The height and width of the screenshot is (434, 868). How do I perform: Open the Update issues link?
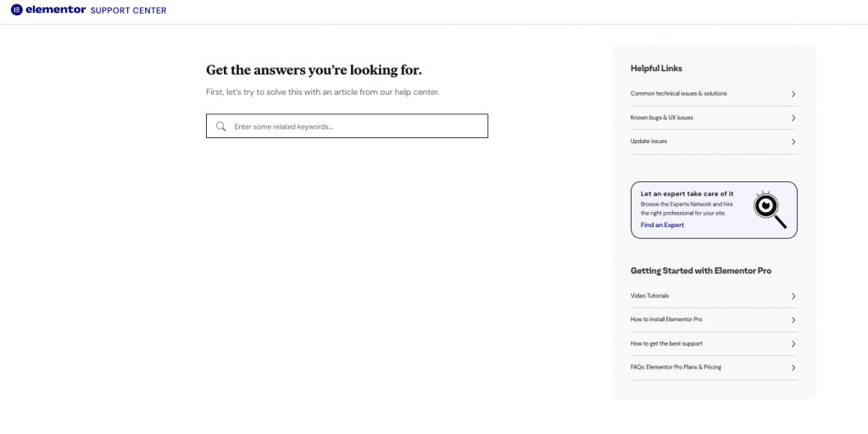(x=648, y=142)
